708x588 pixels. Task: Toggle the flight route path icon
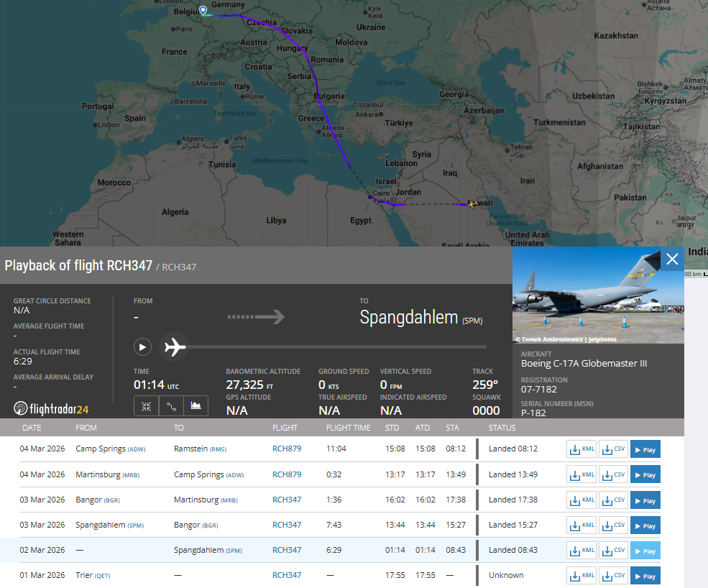171,406
